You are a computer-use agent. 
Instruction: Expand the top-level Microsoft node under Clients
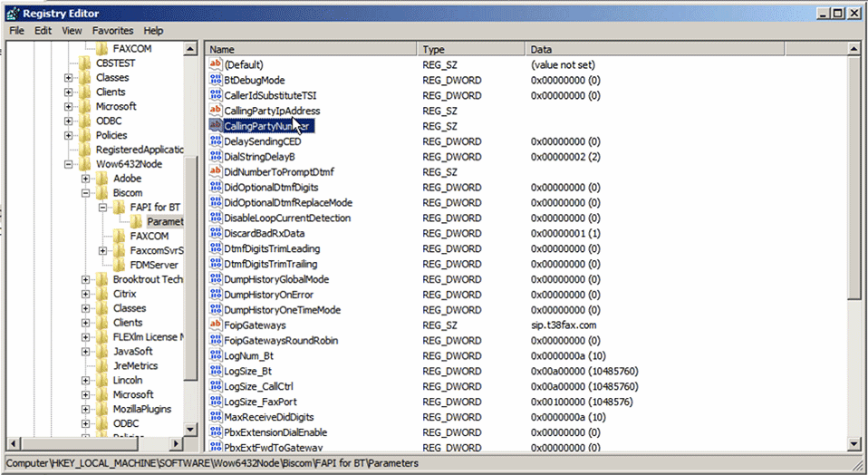(x=68, y=106)
